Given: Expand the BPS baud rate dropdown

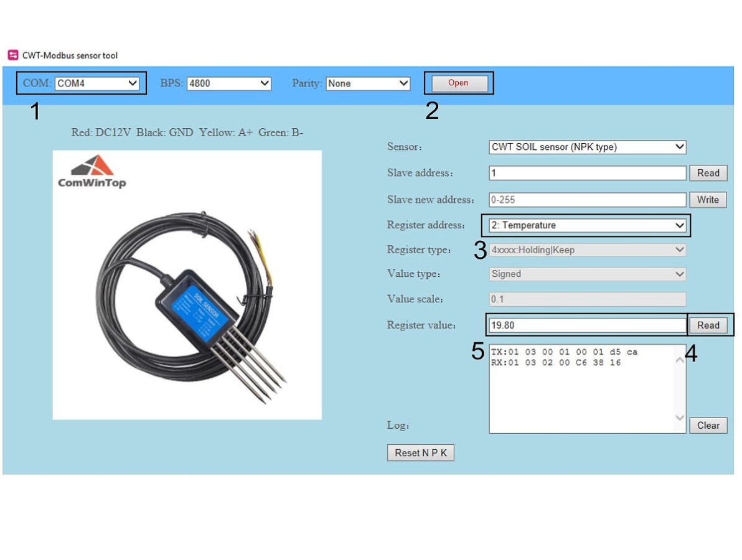Looking at the screenshot, I should (x=229, y=83).
